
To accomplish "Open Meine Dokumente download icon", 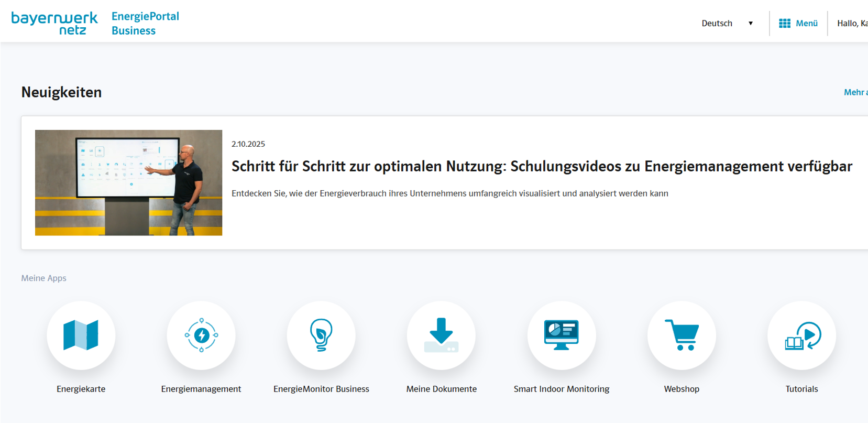I will tap(441, 335).
